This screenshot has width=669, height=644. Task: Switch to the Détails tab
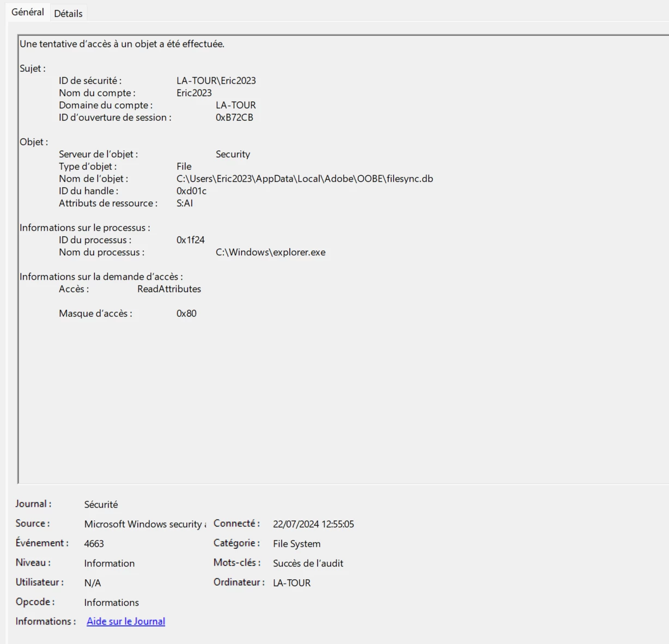tap(68, 14)
